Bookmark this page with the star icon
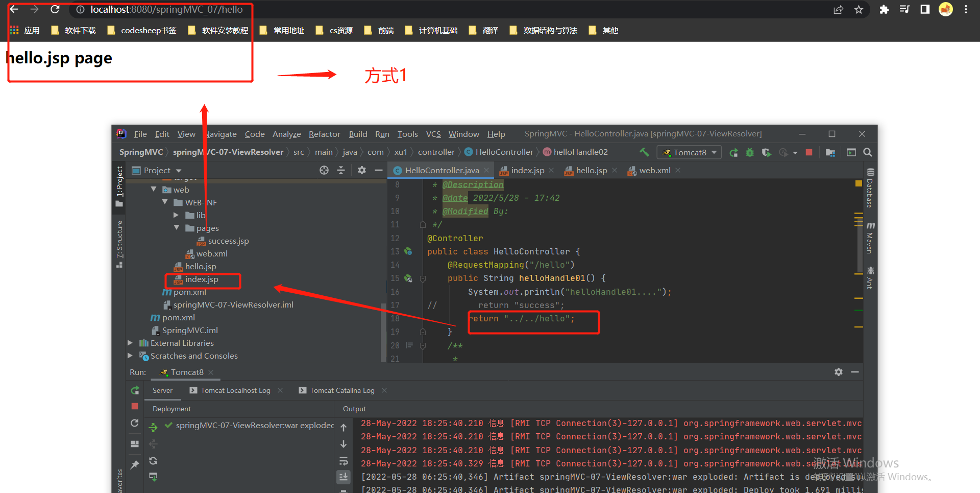 859,10
